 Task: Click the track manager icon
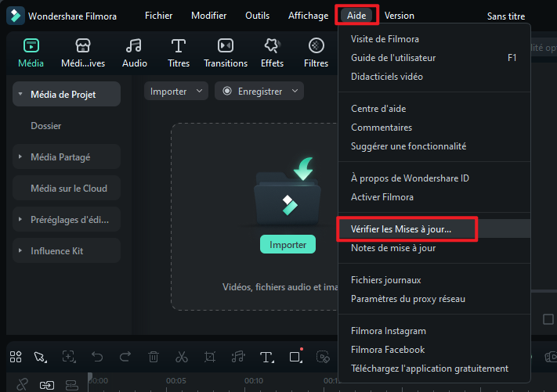(x=72, y=385)
